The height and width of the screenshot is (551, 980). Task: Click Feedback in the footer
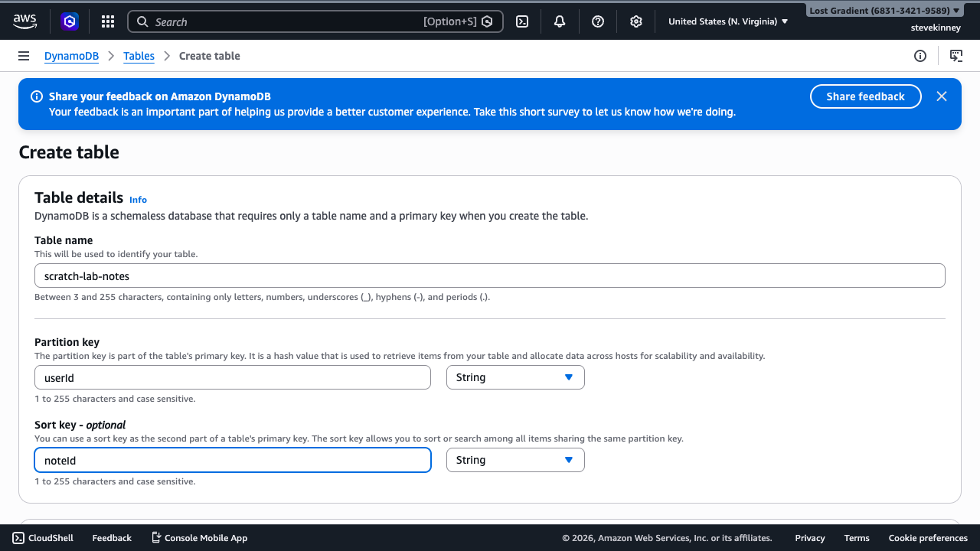[x=112, y=538]
